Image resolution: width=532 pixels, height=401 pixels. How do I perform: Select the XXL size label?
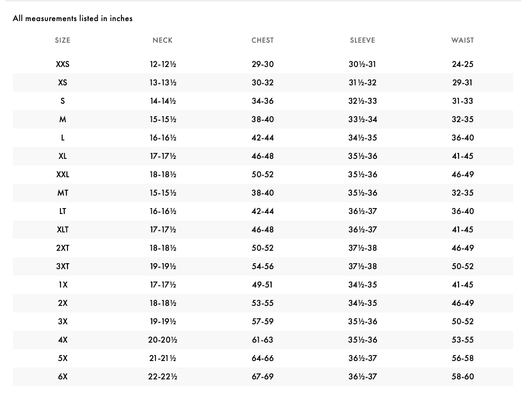[63, 175]
